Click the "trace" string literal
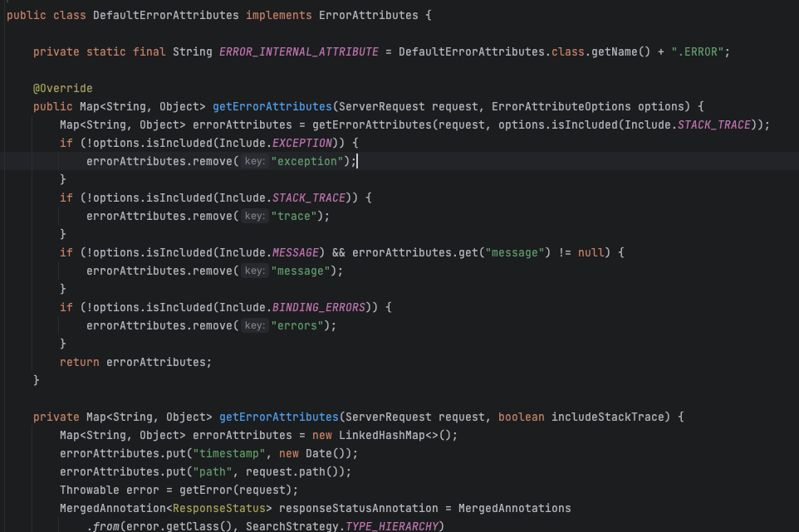 [x=294, y=217]
